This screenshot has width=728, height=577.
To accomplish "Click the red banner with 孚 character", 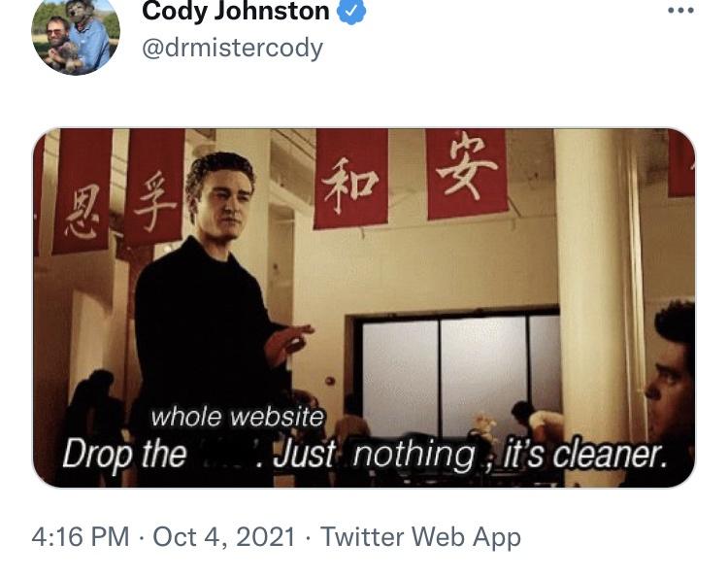I will 153,187.
